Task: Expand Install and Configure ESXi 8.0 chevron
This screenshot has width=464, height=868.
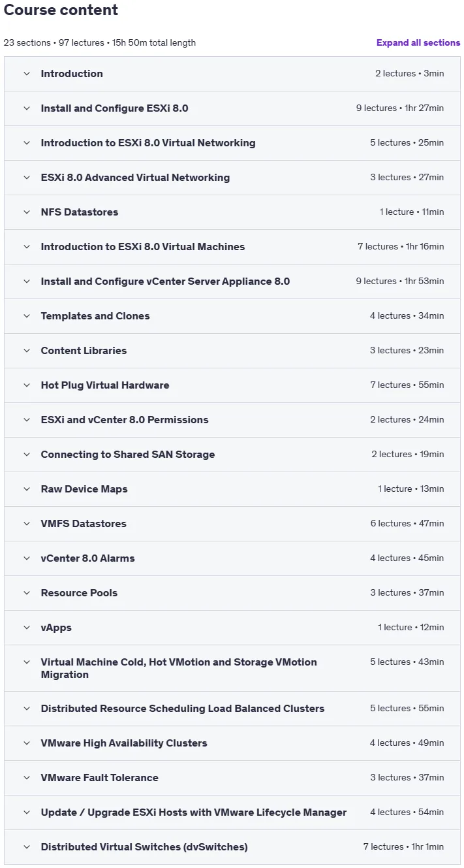Action: (27, 108)
